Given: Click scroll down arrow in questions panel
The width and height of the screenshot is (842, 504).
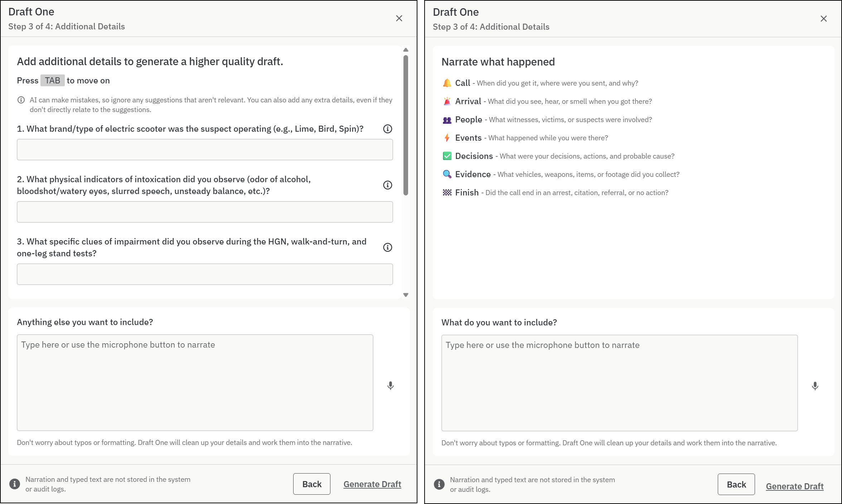Looking at the screenshot, I should pyautogui.click(x=406, y=295).
